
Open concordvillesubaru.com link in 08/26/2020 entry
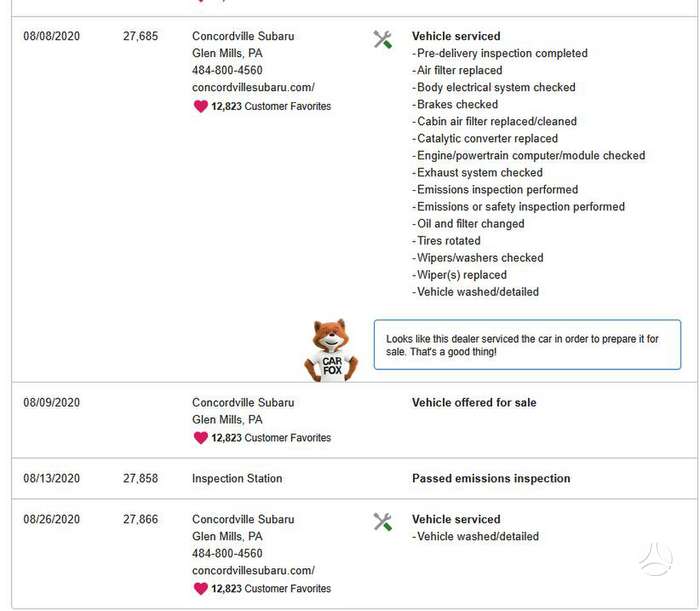253,570
